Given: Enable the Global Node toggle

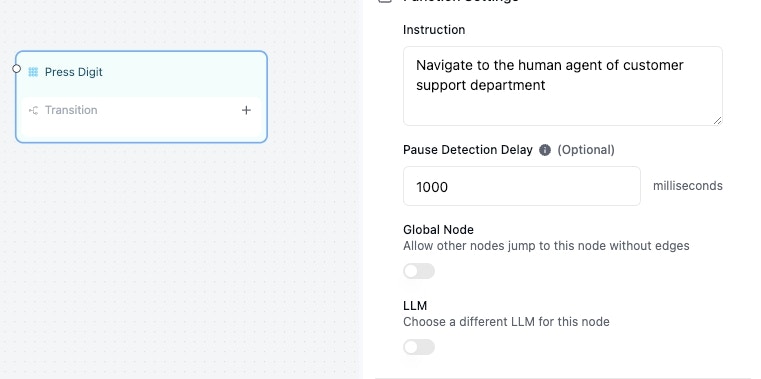Looking at the screenshot, I should [x=419, y=271].
